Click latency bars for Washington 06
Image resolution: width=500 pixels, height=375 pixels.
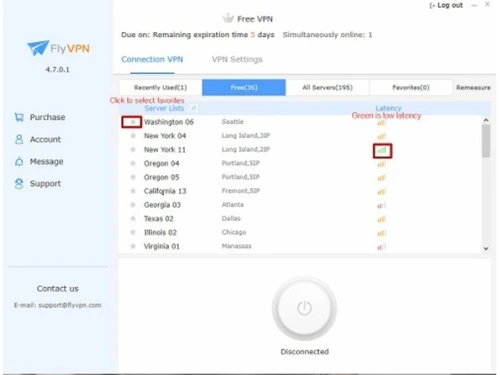pos(382,123)
